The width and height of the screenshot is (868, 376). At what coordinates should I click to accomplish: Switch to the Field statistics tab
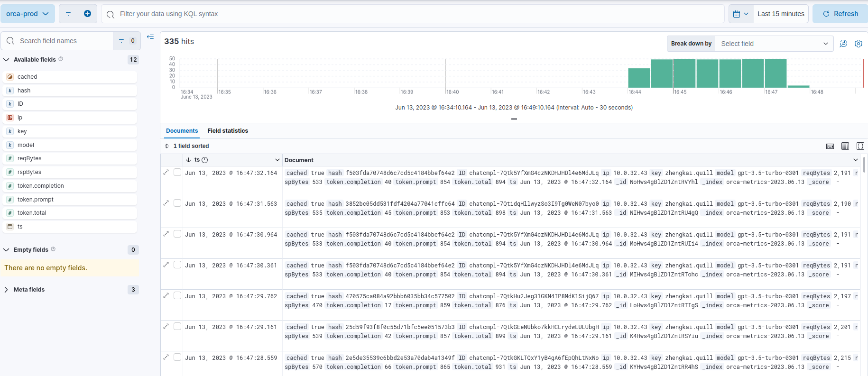click(x=228, y=131)
